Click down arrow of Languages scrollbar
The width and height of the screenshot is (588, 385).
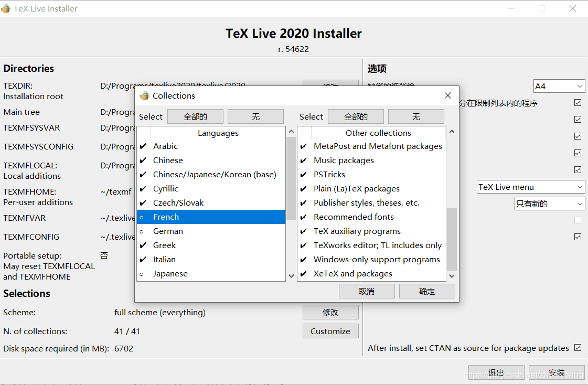[x=291, y=276]
